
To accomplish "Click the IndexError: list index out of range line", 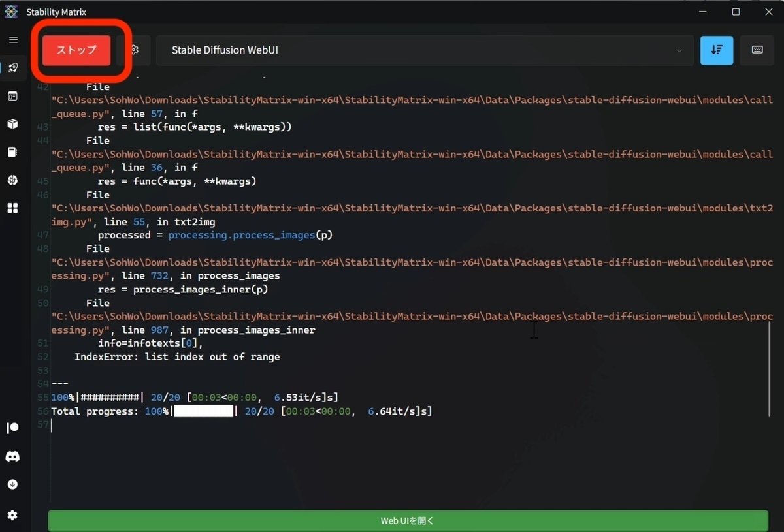I will tap(177, 357).
